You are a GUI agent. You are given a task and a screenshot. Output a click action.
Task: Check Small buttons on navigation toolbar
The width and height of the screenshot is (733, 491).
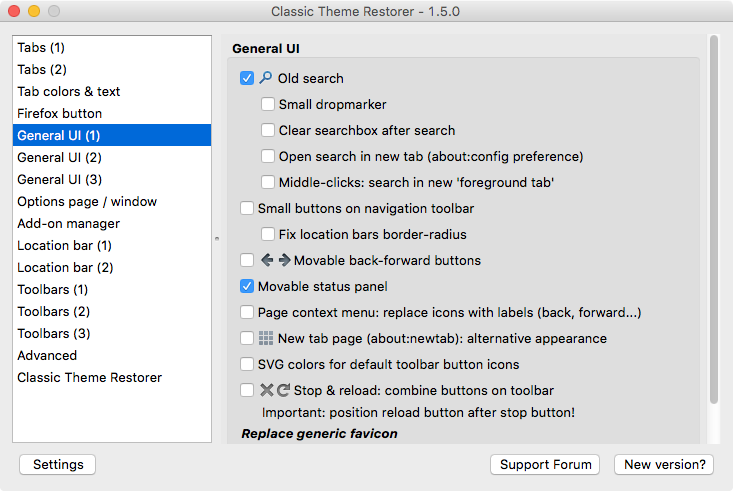[x=247, y=208]
